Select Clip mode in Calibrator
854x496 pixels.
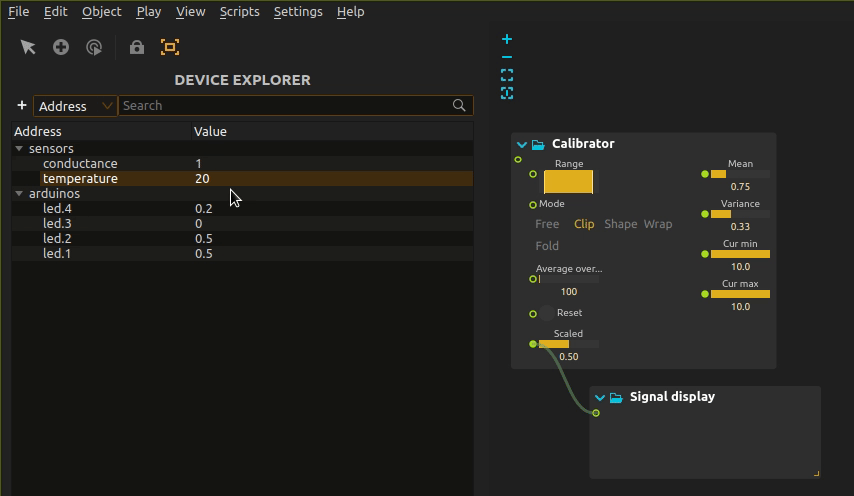[x=584, y=224]
